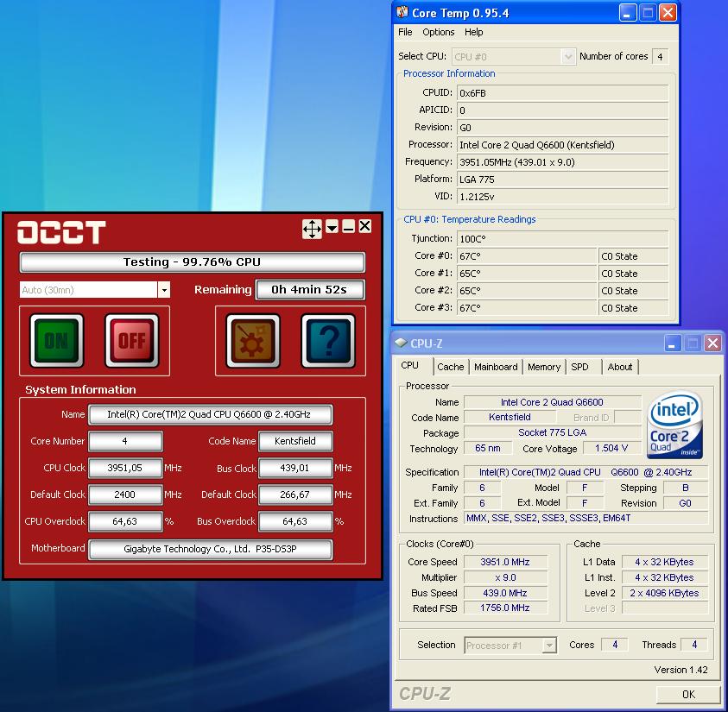Click the Core Temp title bar app icon
Screen dimensions: 728x712
point(402,13)
